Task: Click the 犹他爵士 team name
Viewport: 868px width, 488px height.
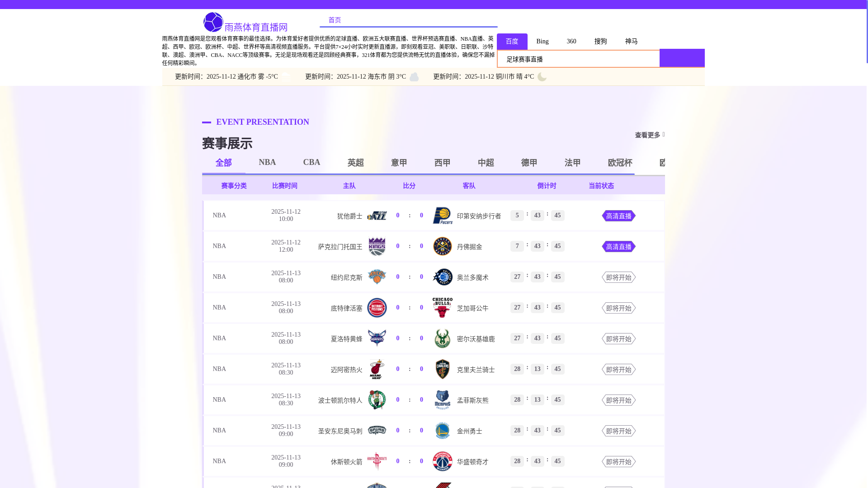Action: click(x=350, y=216)
